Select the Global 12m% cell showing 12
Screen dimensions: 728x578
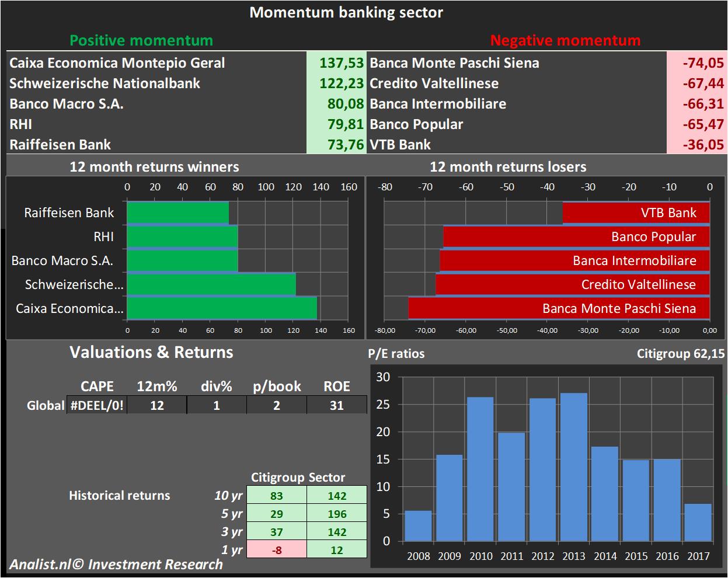click(157, 405)
